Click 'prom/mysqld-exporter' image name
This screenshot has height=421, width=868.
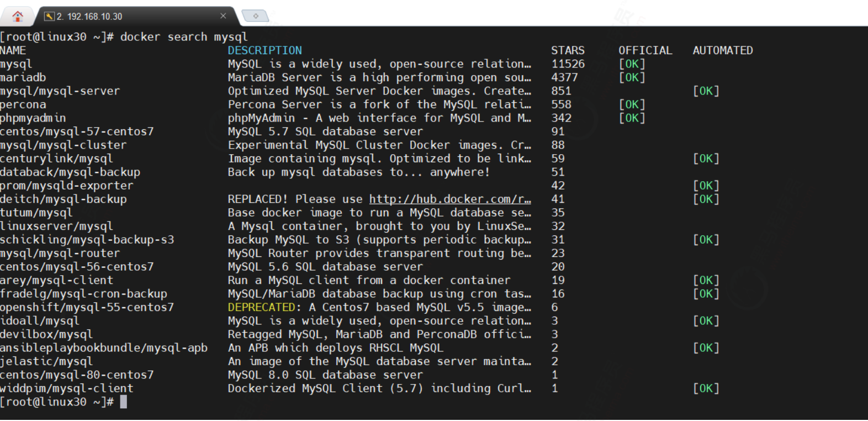click(67, 186)
